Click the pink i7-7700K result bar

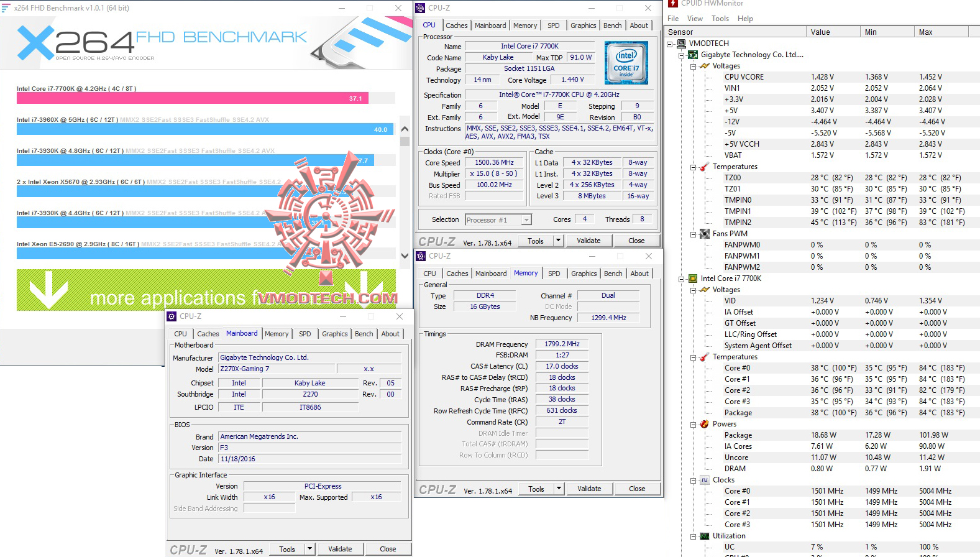click(193, 98)
